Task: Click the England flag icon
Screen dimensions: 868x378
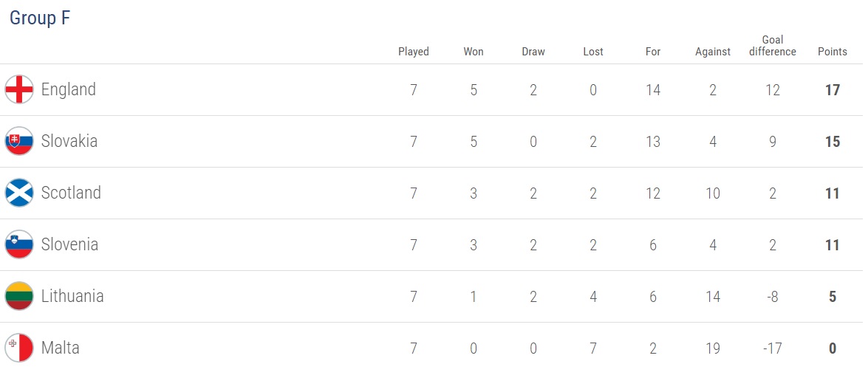Action: [x=19, y=90]
